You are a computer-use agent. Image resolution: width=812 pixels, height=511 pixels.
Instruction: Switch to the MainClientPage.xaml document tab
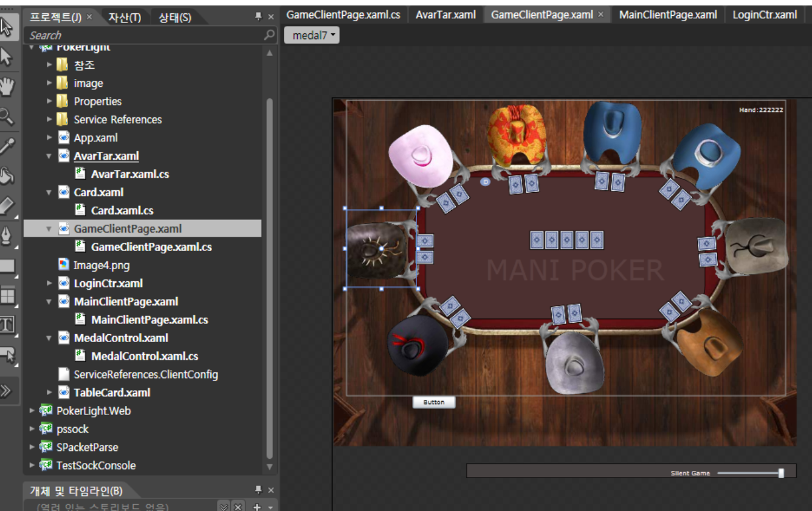[667, 15]
